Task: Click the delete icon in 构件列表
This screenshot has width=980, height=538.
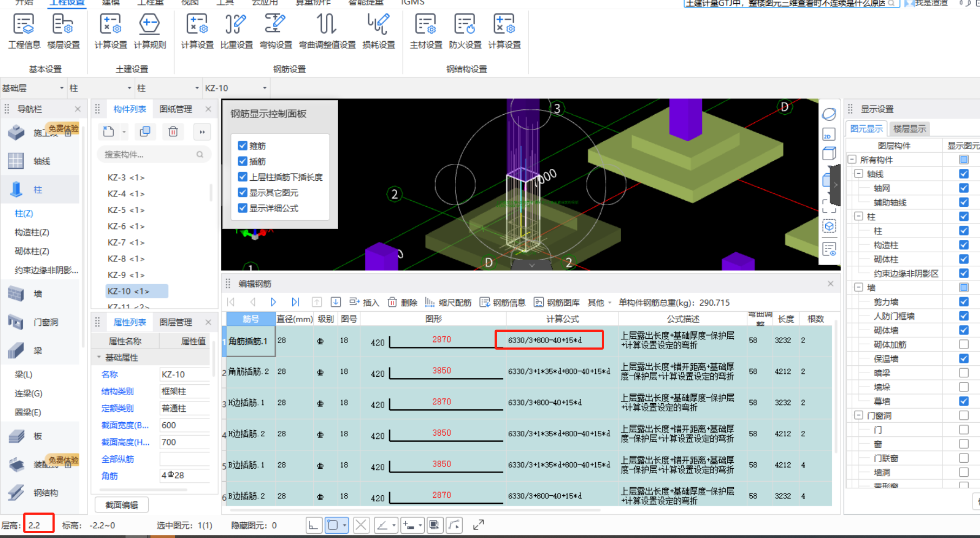Action: coord(173,132)
